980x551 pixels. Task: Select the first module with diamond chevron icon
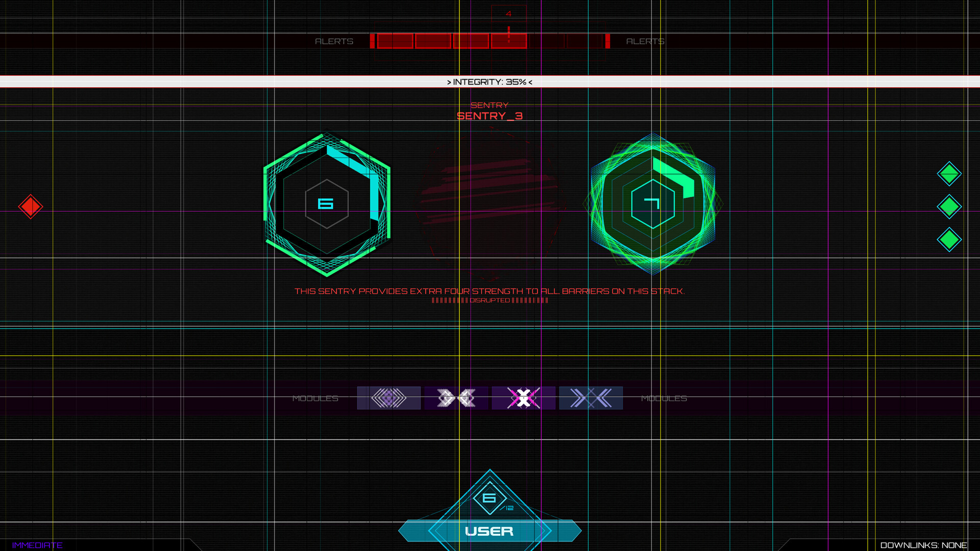coord(388,398)
